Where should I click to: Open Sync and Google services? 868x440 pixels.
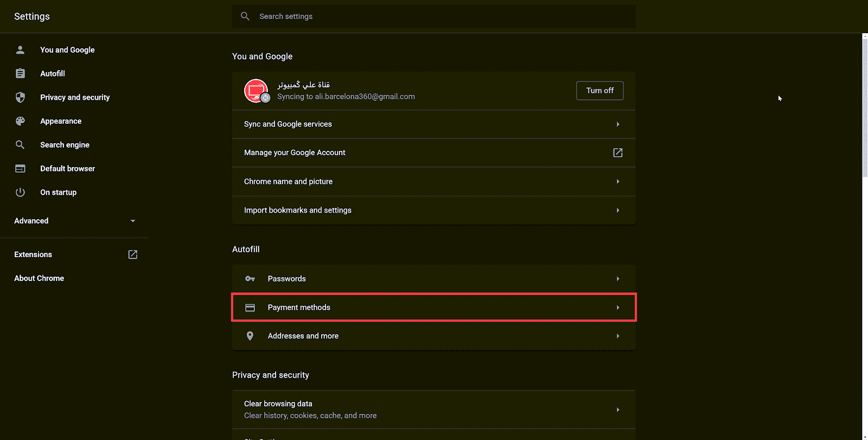pyautogui.click(x=433, y=124)
